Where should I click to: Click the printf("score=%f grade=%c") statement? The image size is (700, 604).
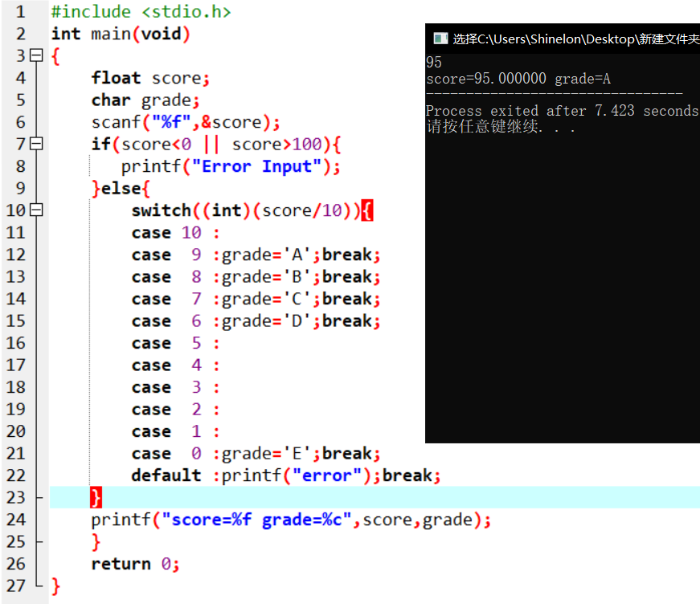pyautogui.click(x=291, y=520)
